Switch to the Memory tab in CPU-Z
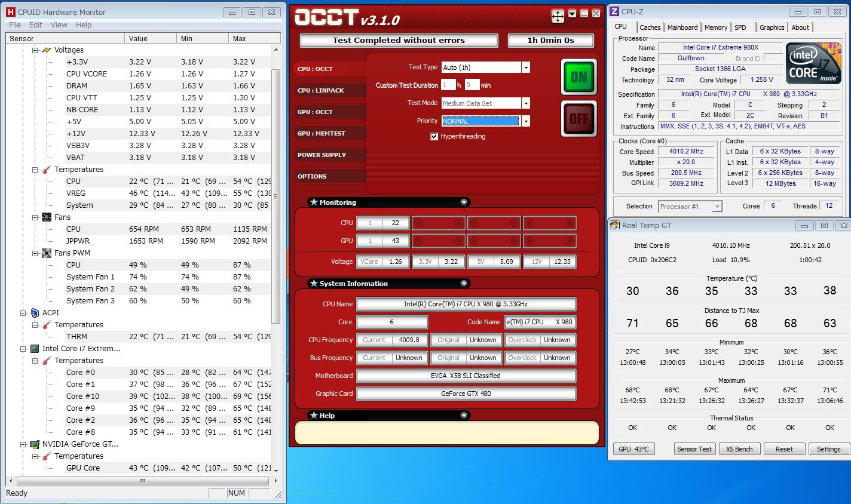Screen dimensions: 851x504 click(715, 27)
